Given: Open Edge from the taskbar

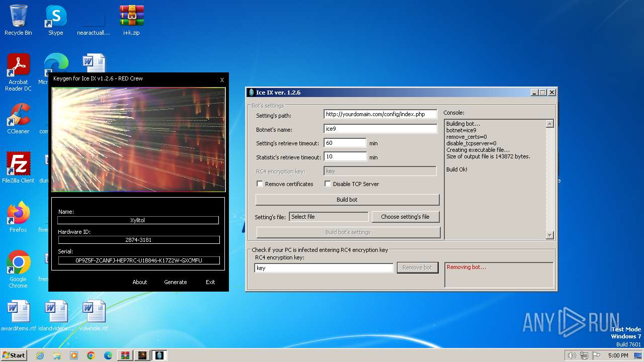Looking at the screenshot, I should pyautogui.click(x=108, y=355).
